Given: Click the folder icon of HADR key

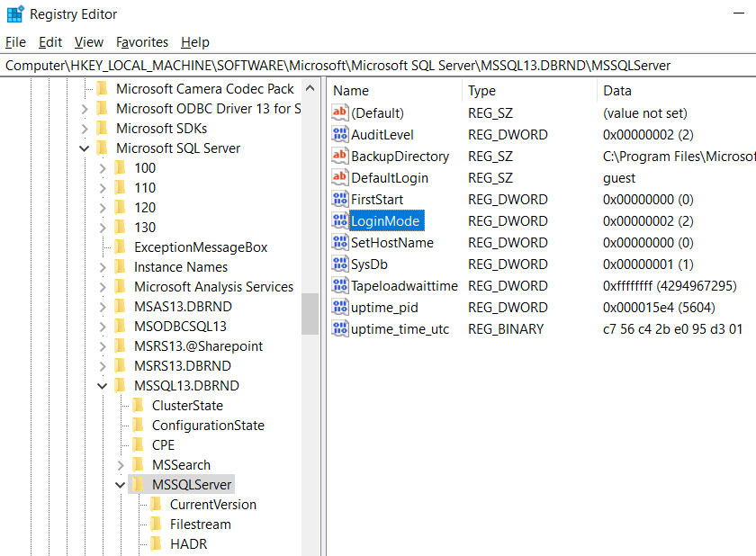Looking at the screenshot, I should tap(156, 543).
